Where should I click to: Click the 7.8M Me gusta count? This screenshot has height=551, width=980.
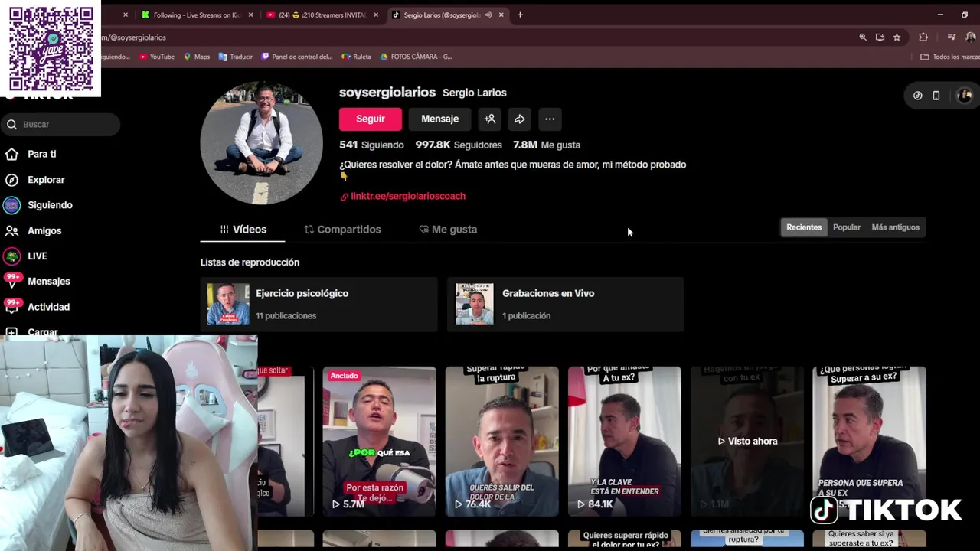coord(547,145)
